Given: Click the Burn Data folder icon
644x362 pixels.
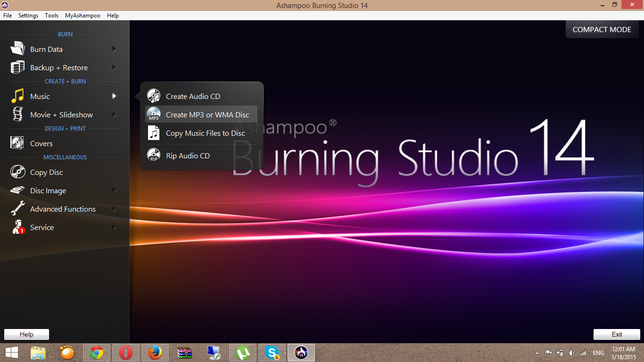Looking at the screenshot, I should click(x=17, y=49).
